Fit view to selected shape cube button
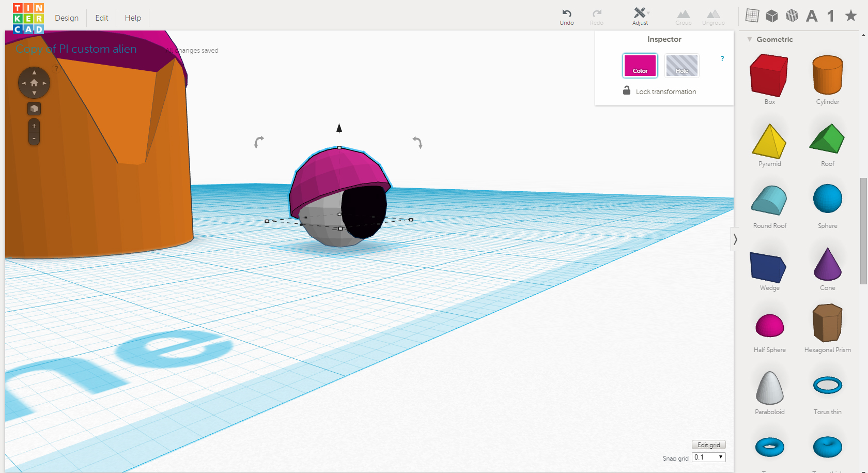 [x=34, y=109]
